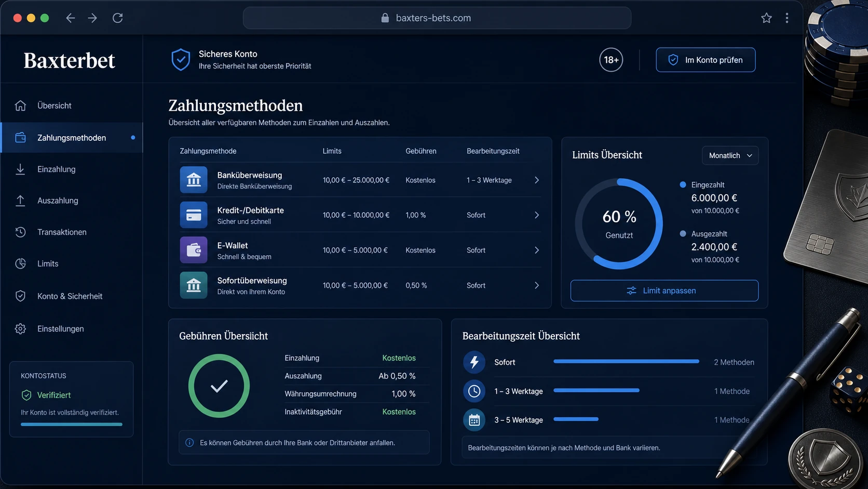Select the Banküberweisung bank icon
The image size is (868, 489).
(194, 180)
